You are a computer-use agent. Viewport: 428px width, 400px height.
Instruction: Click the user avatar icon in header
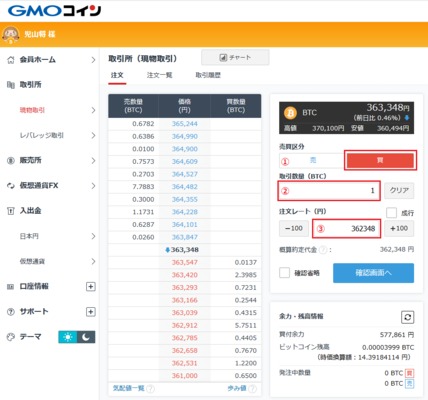click(11, 35)
